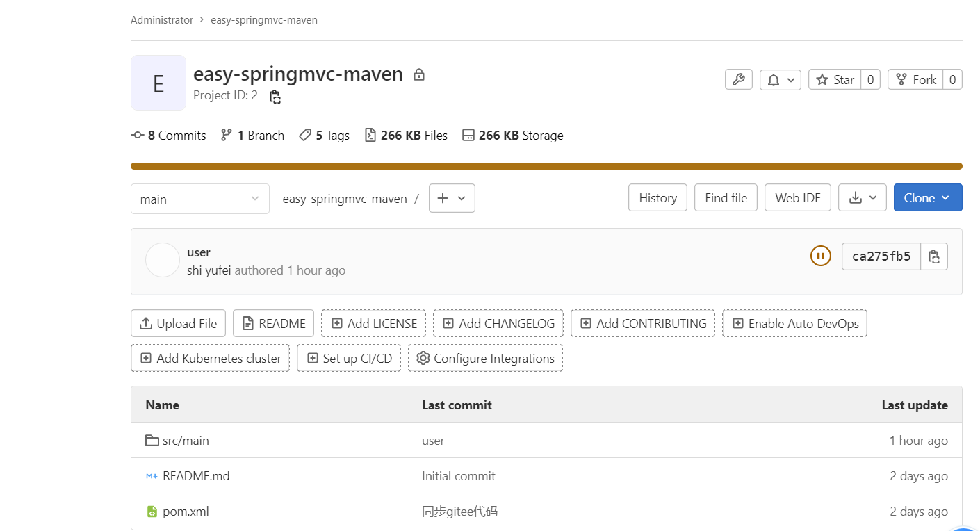View the paused pipeline status icon
This screenshot has width=980, height=531.
pos(820,256)
